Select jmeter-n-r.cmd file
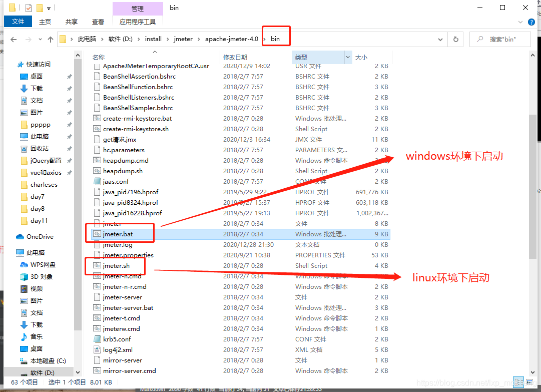This screenshot has width=541, height=392. 125,287
